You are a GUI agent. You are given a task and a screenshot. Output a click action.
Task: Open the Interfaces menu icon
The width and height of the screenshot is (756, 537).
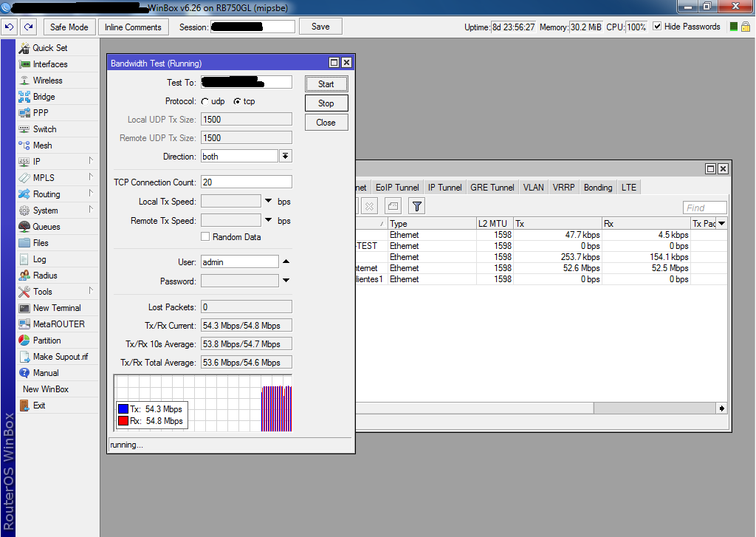pyautogui.click(x=24, y=64)
